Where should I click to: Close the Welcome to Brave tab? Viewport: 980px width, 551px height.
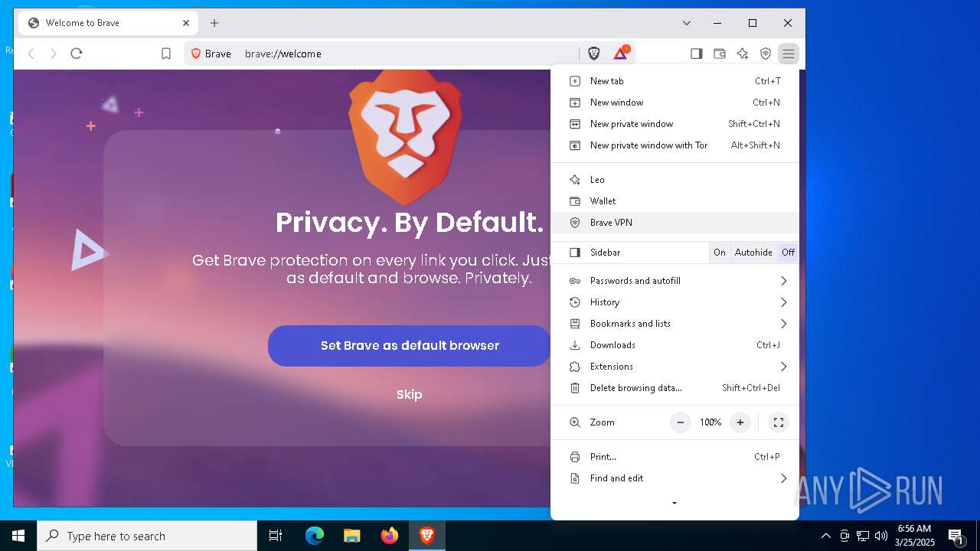click(x=186, y=23)
